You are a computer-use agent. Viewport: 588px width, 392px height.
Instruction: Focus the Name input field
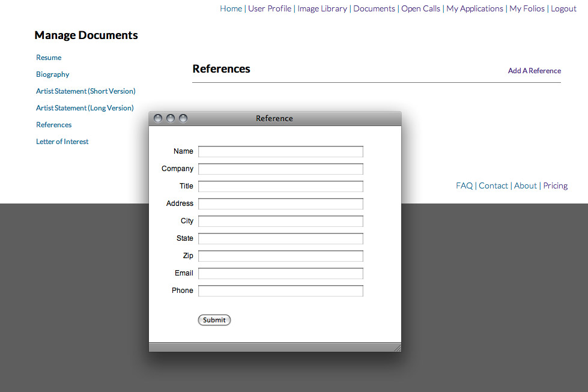280,151
